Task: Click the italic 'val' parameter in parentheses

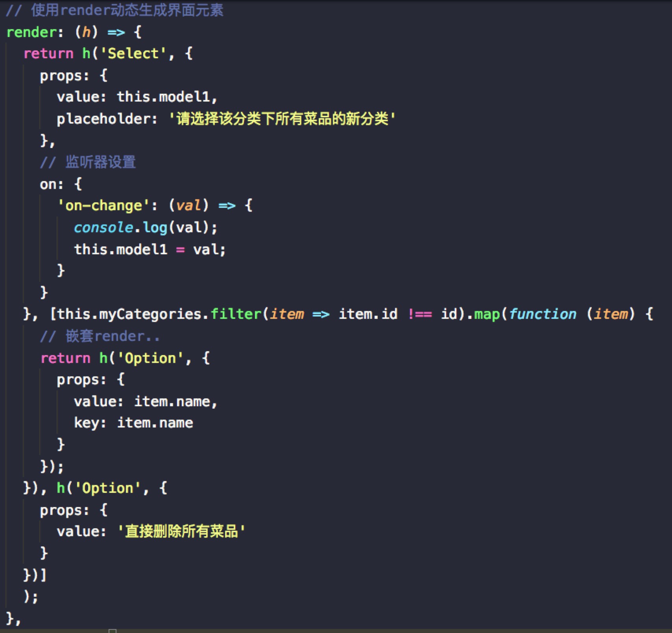Action: pos(188,205)
